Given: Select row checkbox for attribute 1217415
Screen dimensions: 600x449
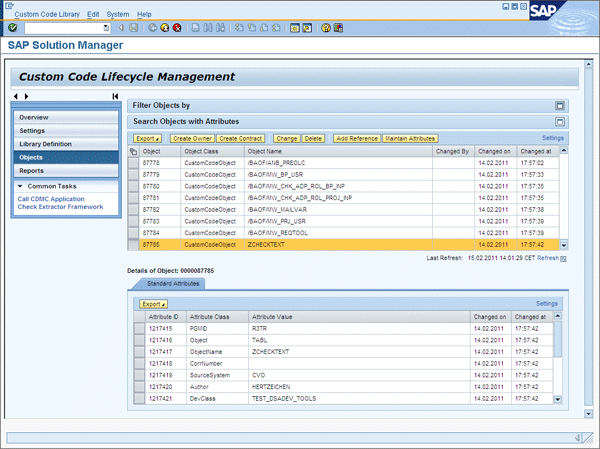Looking at the screenshot, I should pyautogui.click(x=139, y=328).
